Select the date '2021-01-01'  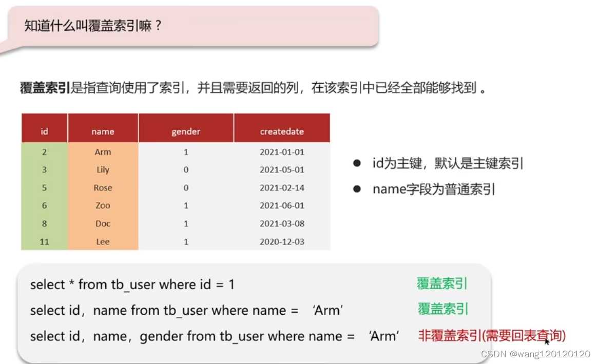[282, 152]
